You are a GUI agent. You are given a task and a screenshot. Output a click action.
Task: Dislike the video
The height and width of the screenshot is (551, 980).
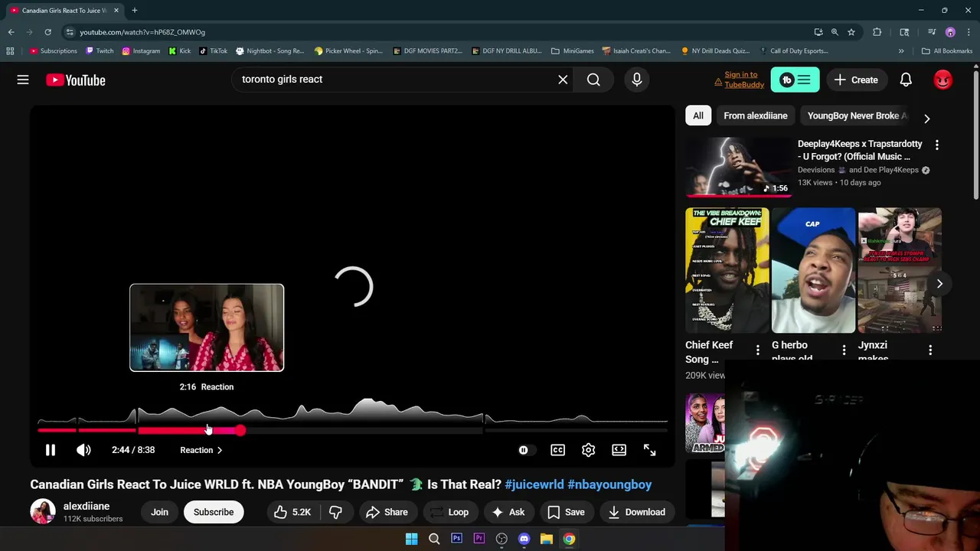[335, 512]
